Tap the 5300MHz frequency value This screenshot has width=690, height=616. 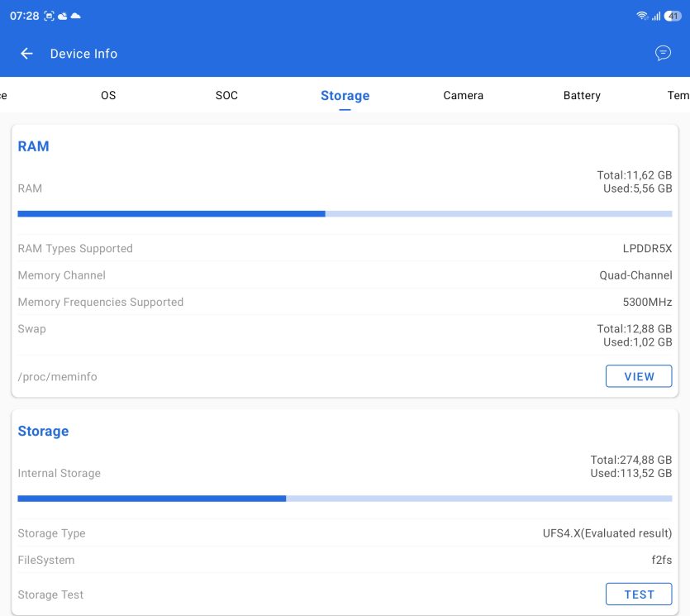coord(647,302)
